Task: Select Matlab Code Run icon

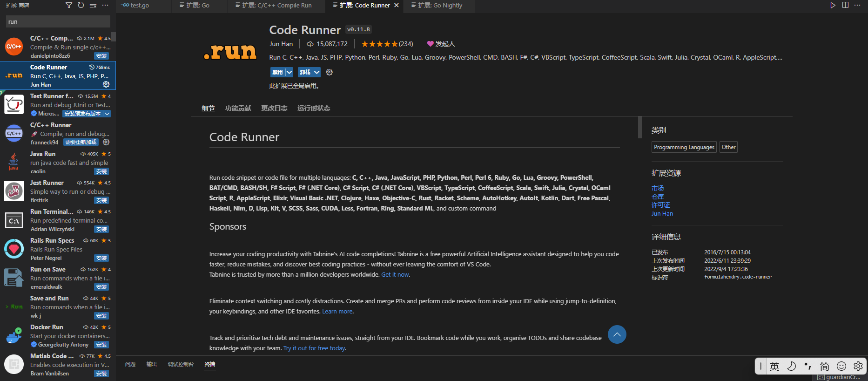Action: coord(14,364)
